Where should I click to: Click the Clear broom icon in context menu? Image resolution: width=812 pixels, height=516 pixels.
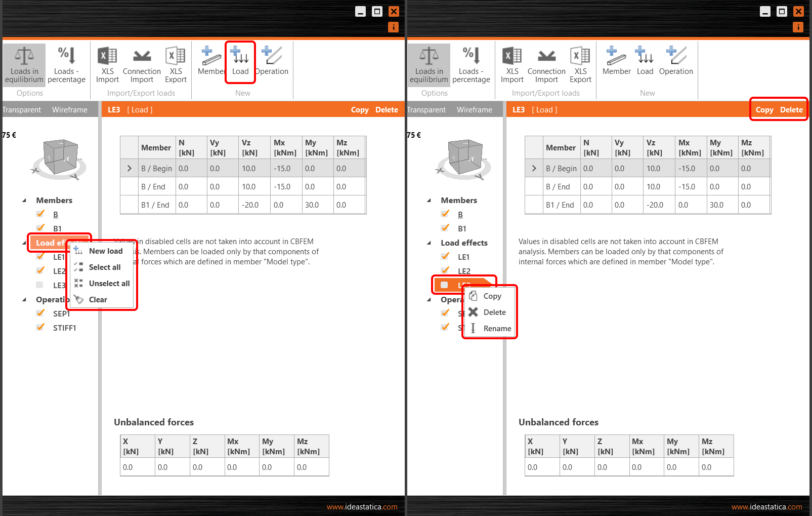click(x=79, y=299)
